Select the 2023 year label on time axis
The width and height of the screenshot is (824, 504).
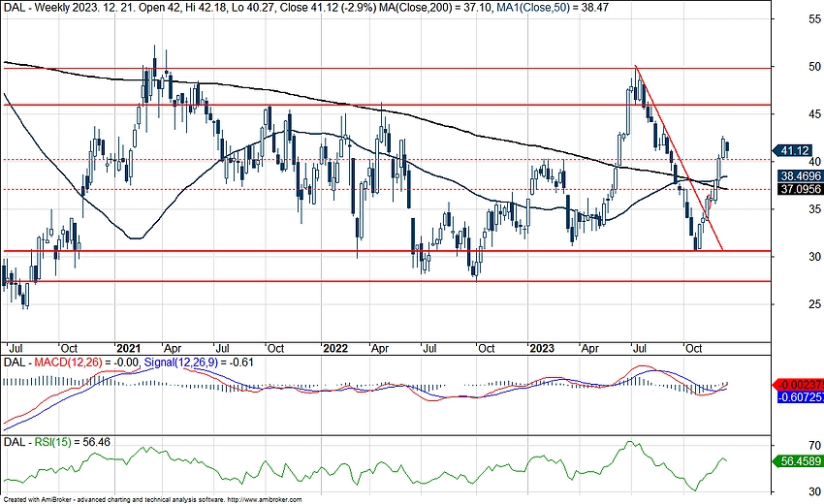[542, 348]
